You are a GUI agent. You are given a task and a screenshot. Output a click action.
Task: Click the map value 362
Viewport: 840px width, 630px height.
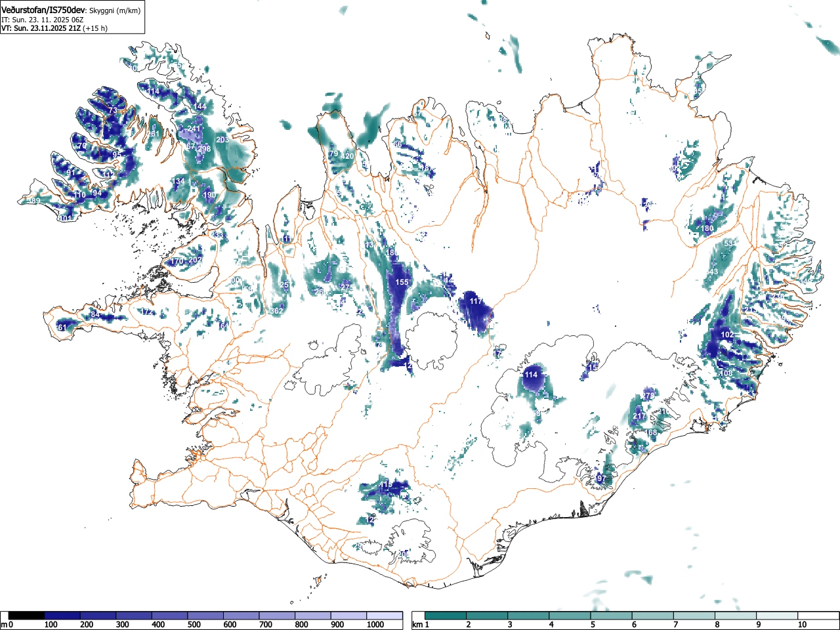(276, 311)
